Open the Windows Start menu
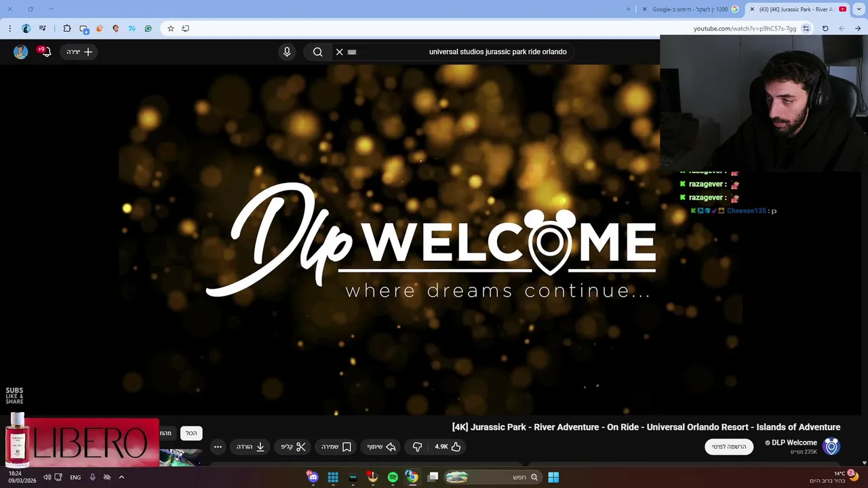This screenshot has width=868, height=488. pos(553,477)
